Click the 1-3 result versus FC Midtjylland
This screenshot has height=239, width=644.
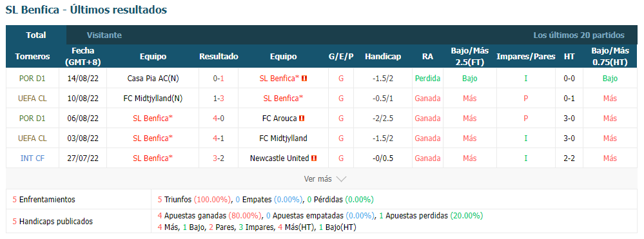(x=219, y=98)
